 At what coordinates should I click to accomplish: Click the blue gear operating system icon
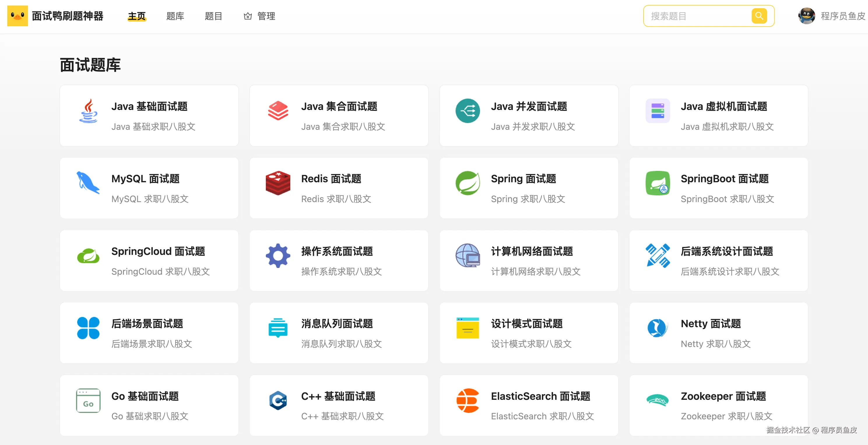coord(278,255)
